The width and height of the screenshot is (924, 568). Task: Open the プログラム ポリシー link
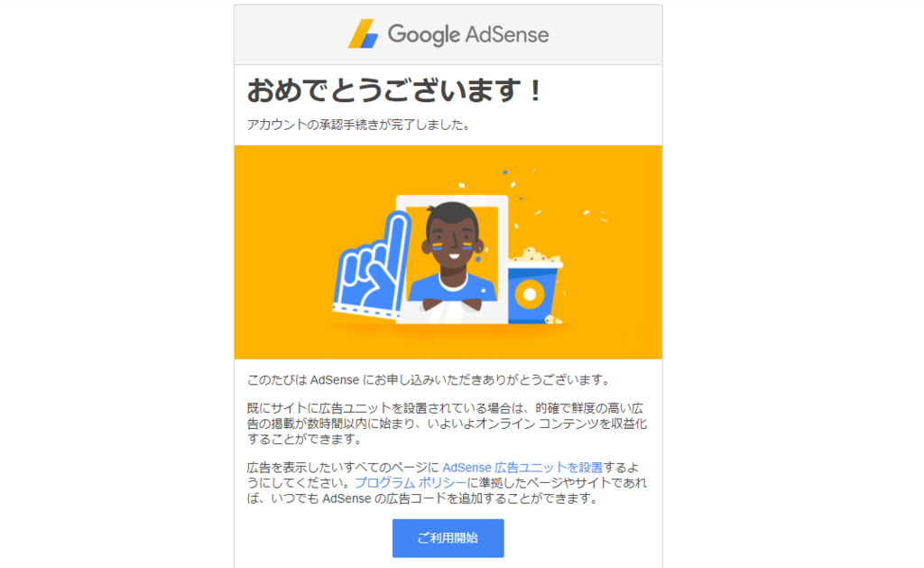pos(411,482)
